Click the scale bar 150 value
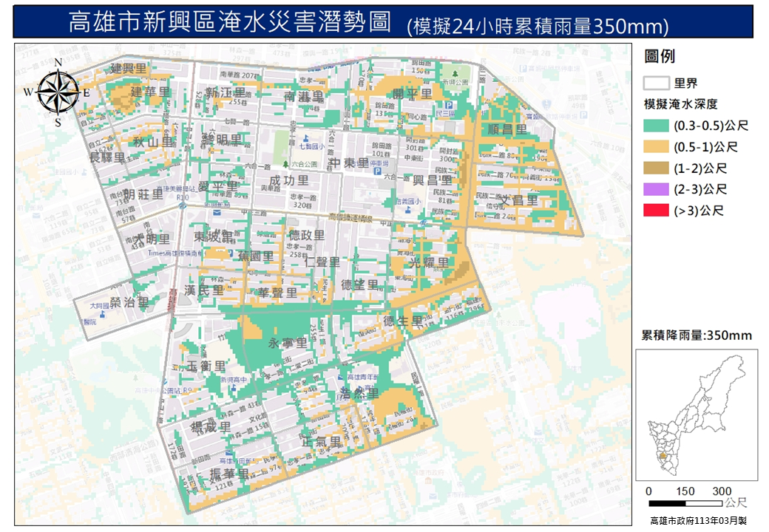The height and width of the screenshot is (532, 769). click(x=685, y=491)
